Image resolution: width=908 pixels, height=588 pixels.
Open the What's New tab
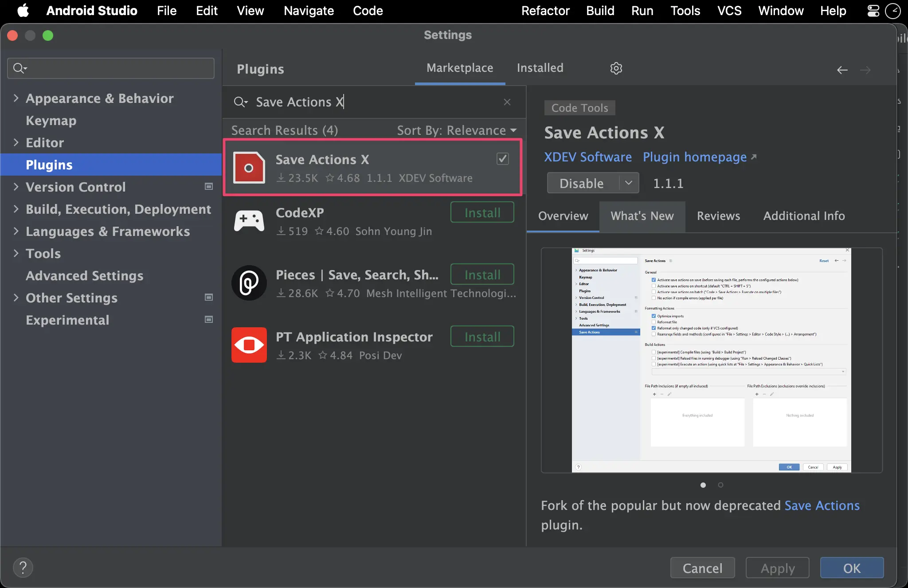[642, 216]
